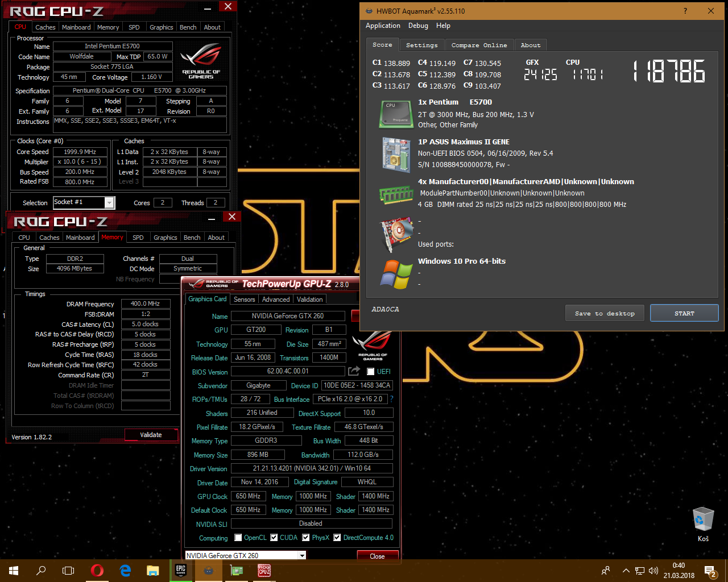
Task: Expand hidden system tray icons chevron
Action: click(x=626, y=571)
